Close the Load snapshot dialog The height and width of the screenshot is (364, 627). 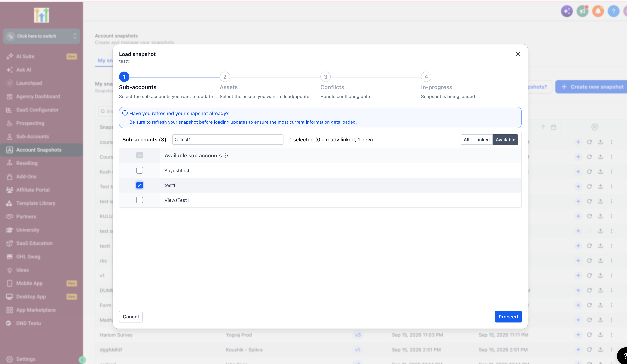[x=518, y=54]
